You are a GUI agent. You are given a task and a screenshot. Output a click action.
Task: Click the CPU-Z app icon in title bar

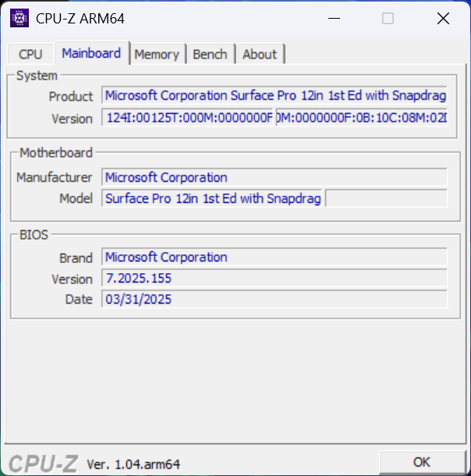(x=19, y=18)
